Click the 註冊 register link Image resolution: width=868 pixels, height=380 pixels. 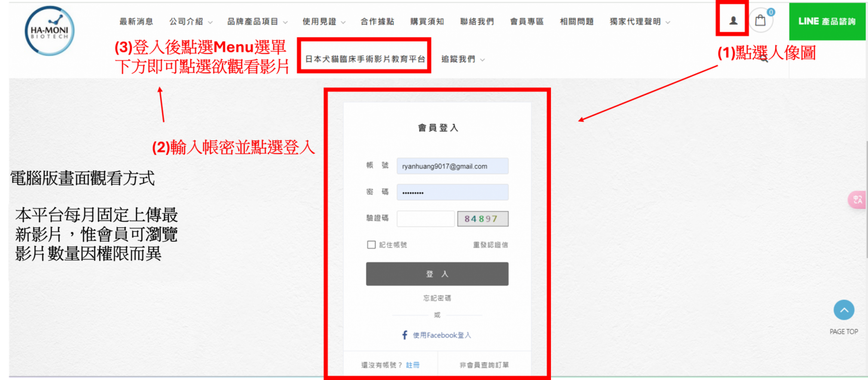click(x=413, y=365)
